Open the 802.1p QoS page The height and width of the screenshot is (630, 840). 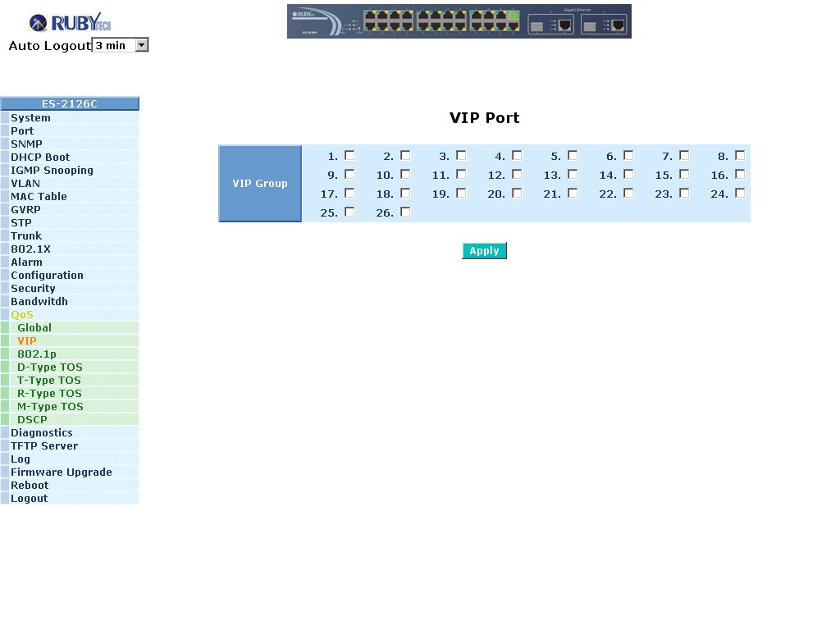tap(37, 354)
